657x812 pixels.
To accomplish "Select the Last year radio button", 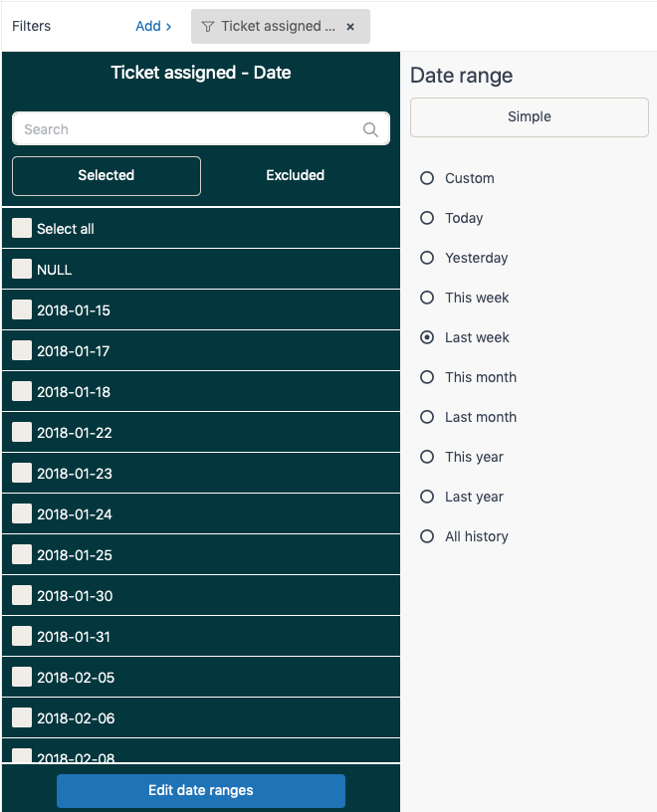I will [427, 497].
